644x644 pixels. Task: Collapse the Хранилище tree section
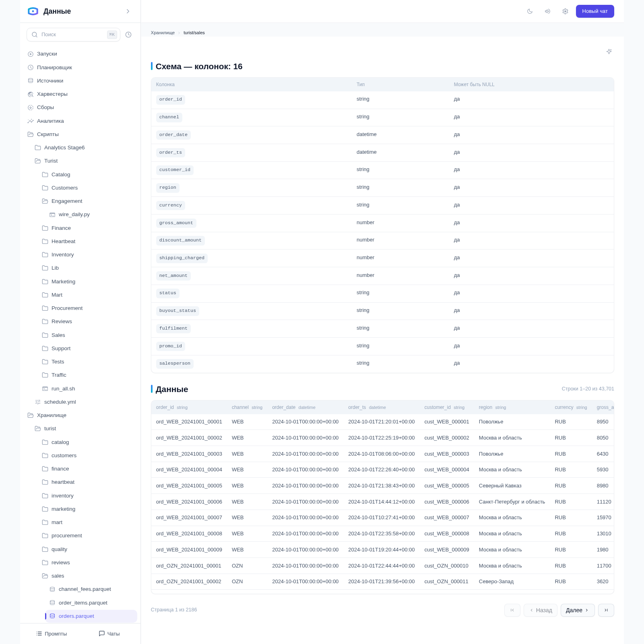coord(31,415)
